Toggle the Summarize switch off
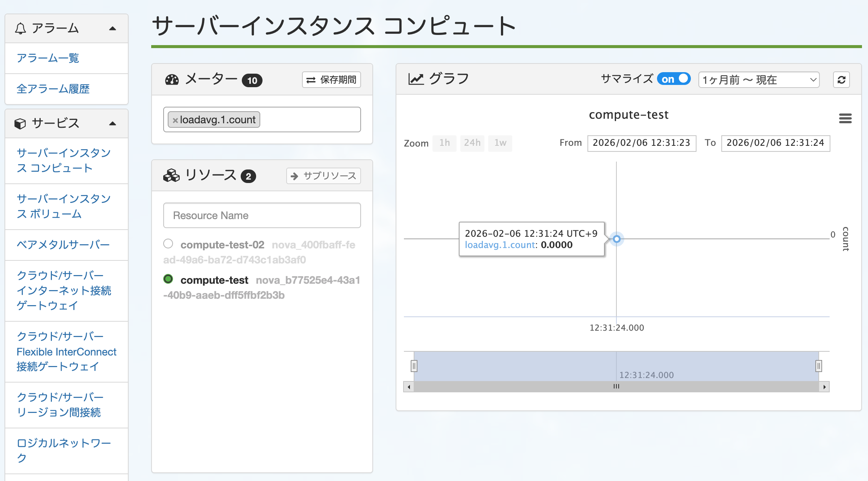 674,79
